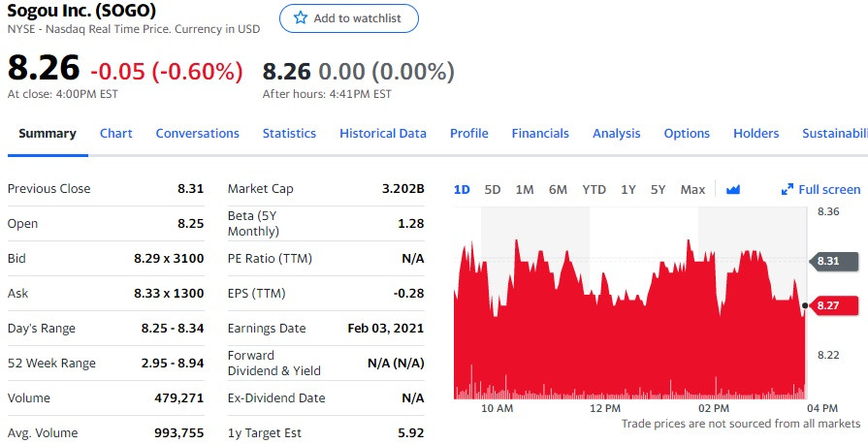868x444 pixels.
Task: Click the Bid value 8.29 x 3100
Action: [x=169, y=259]
